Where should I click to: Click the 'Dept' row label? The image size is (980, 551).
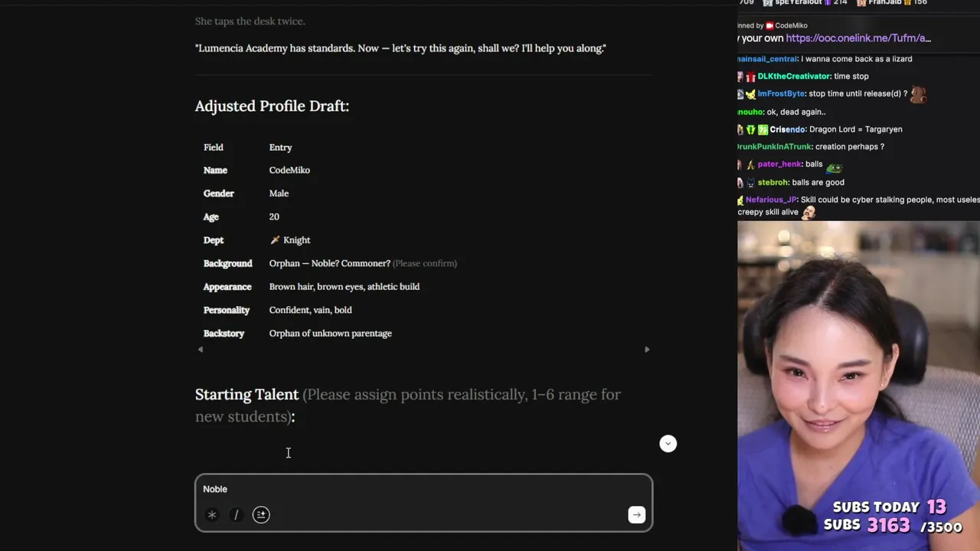[x=214, y=240]
